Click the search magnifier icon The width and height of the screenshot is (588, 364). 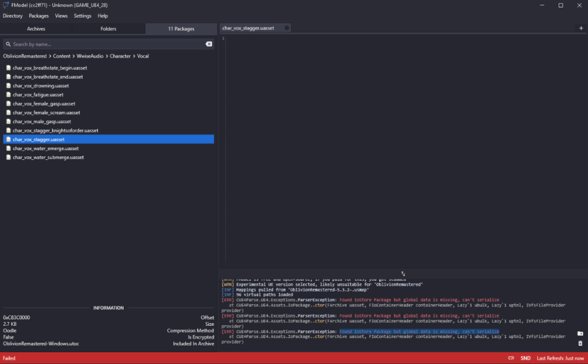[x=8, y=44]
